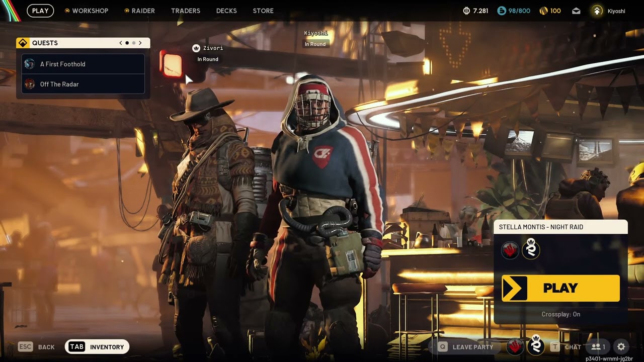The height and width of the screenshot is (362, 644).
Task: Switch to the Workshop tab
Action: click(x=90, y=11)
